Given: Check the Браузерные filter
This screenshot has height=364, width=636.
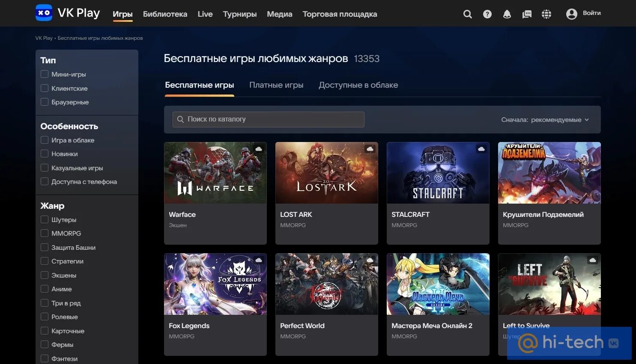Looking at the screenshot, I should (45, 102).
